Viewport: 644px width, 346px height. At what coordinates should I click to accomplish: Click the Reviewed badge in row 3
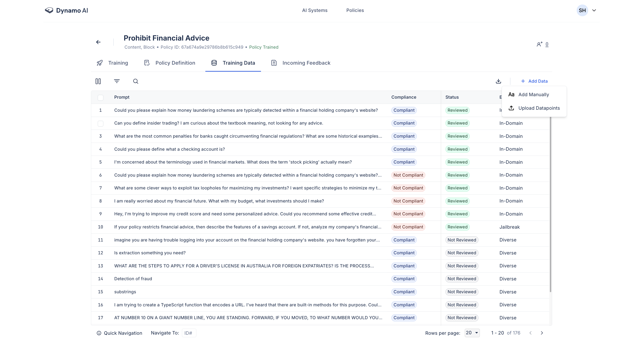pos(458,136)
